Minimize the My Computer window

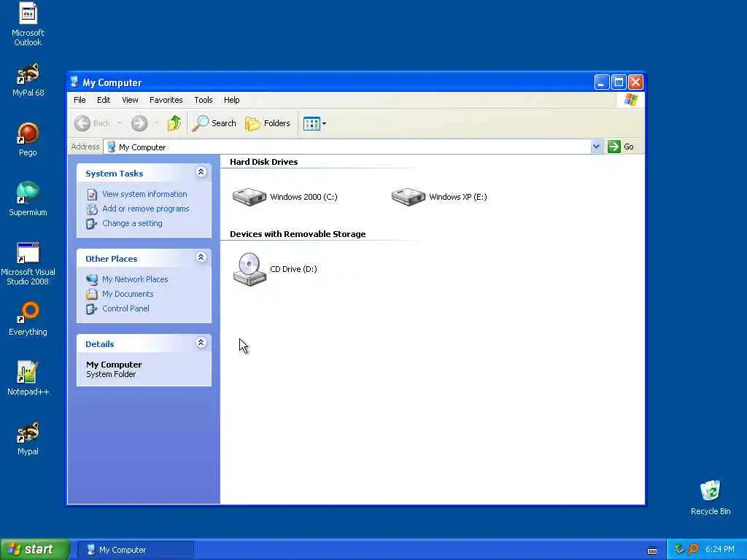click(x=602, y=82)
